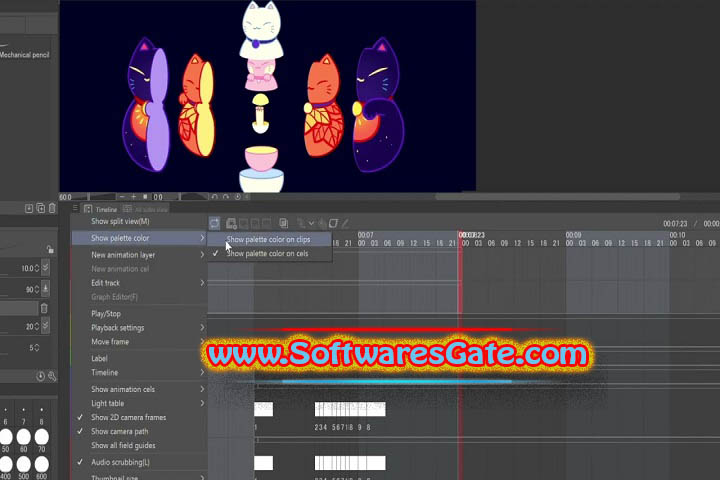Screen dimensions: 720x480
Task: Expand the Show animation cels submenu
Action: [140, 389]
